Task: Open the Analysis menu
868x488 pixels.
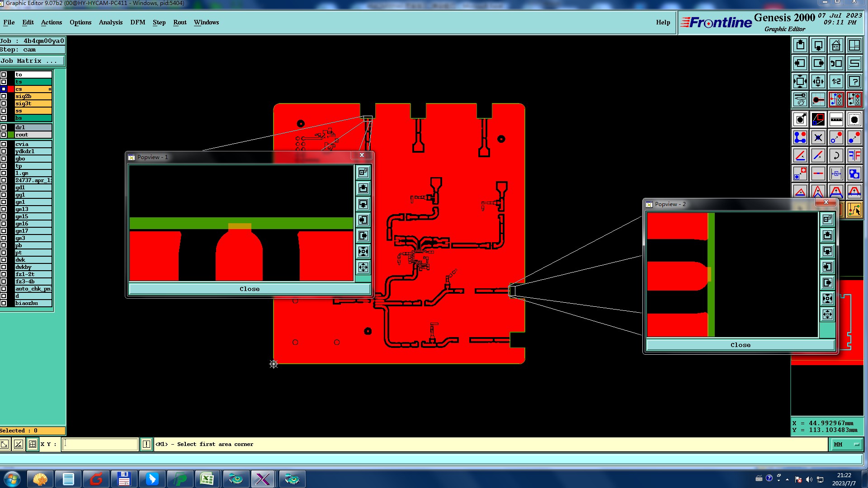Action: click(x=110, y=22)
